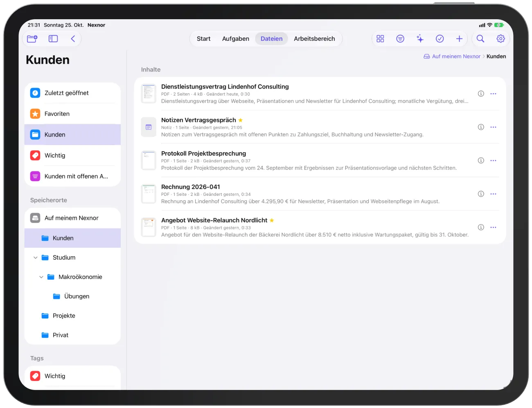Open the Arbeitsbereich tab
Viewport: 532px width, 408px height.
pos(314,39)
